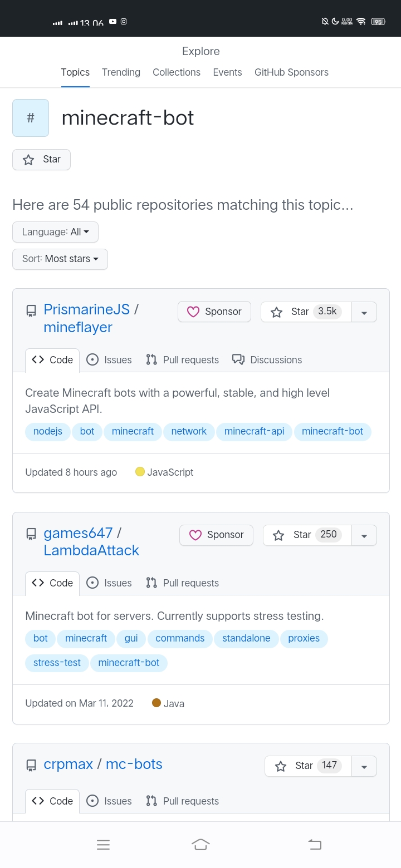This screenshot has height=868, width=401.
Task: Star the minecraft-bot topic
Action: click(41, 159)
